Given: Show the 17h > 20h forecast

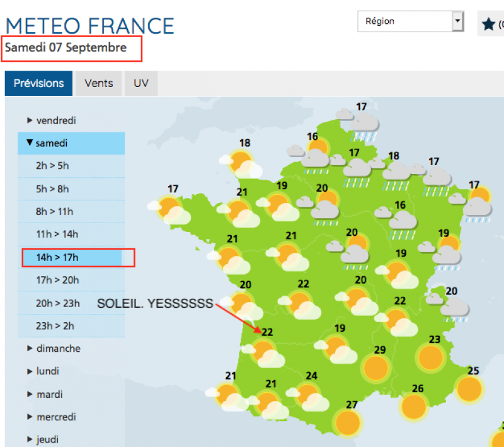Looking at the screenshot, I should [71, 280].
